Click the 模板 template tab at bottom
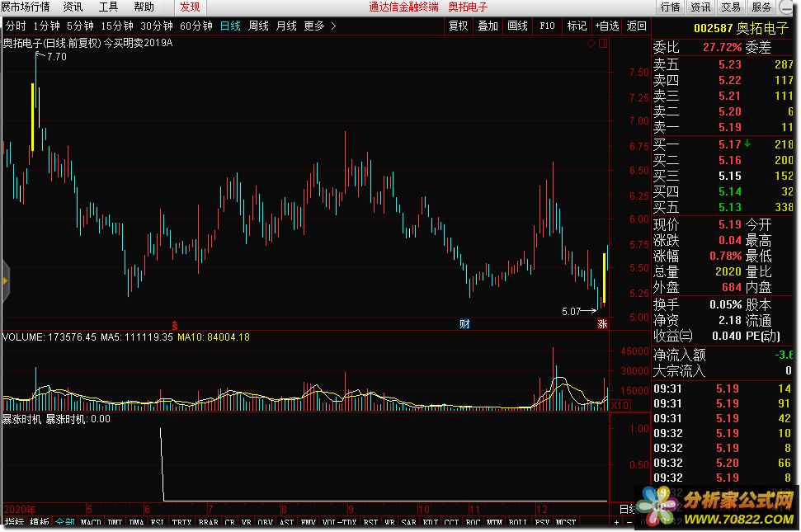The width and height of the screenshot is (801, 532). 40,523
